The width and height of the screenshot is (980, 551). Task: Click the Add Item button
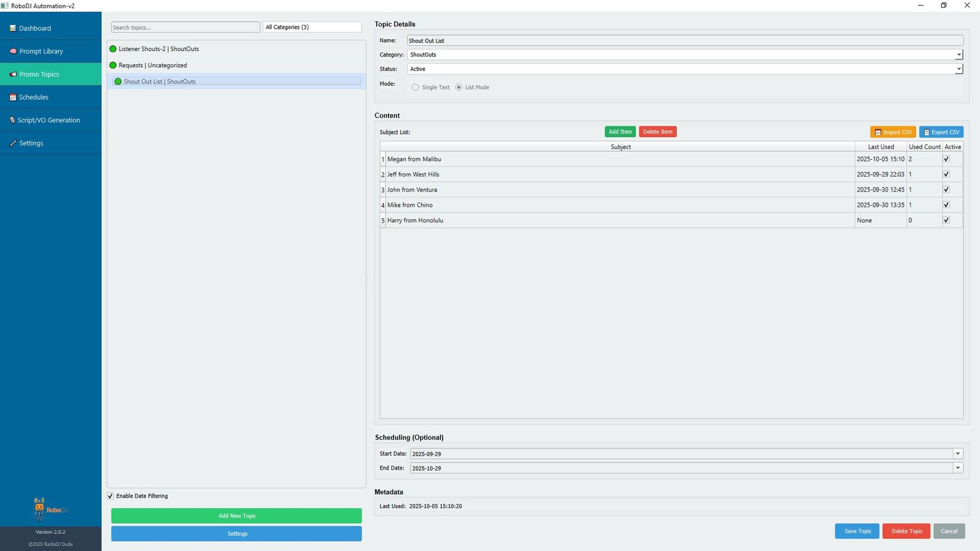[620, 132]
